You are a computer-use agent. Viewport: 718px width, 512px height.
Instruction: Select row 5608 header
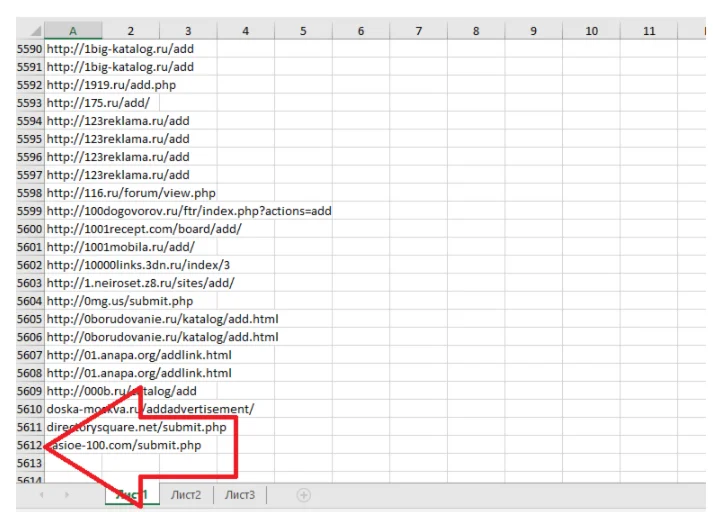point(30,373)
